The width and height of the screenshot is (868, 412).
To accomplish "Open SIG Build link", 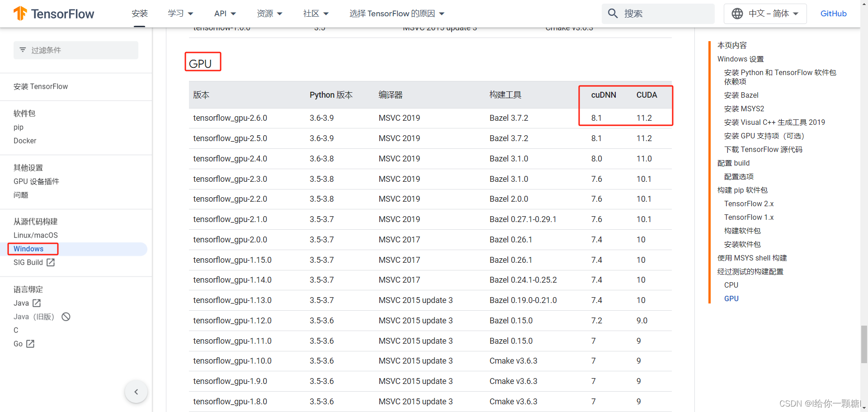I will pyautogui.click(x=28, y=262).
